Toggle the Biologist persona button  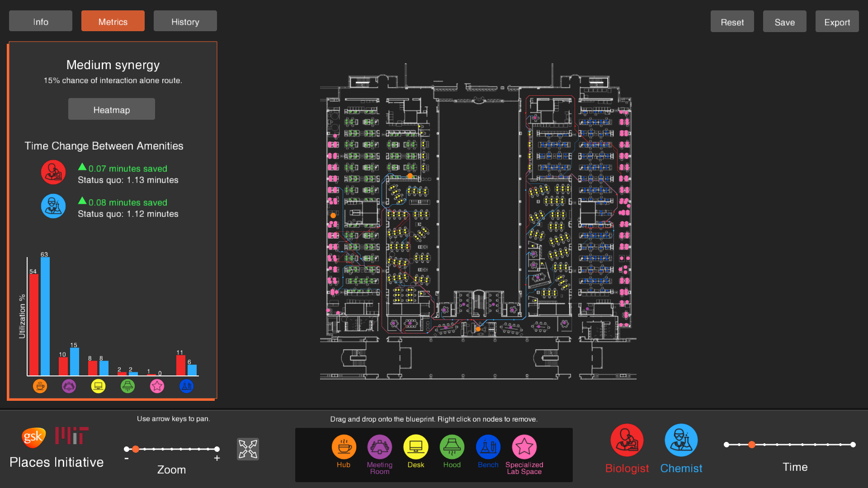627,441
